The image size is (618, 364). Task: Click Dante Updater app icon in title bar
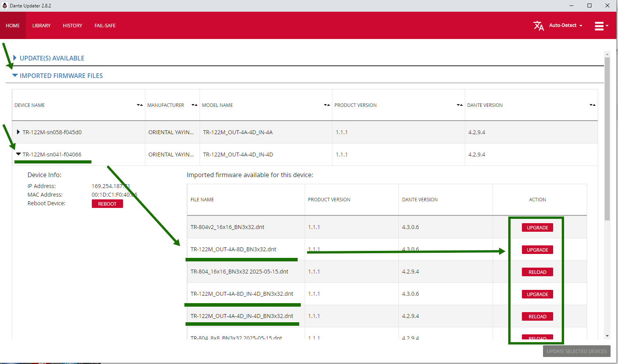click(x=5, y=5)
